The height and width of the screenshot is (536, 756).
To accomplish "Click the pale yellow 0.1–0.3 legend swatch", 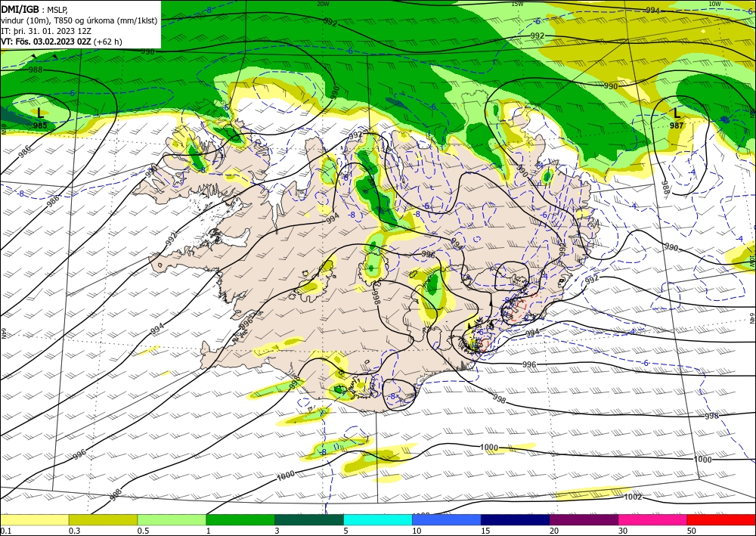I will point(34,519).
